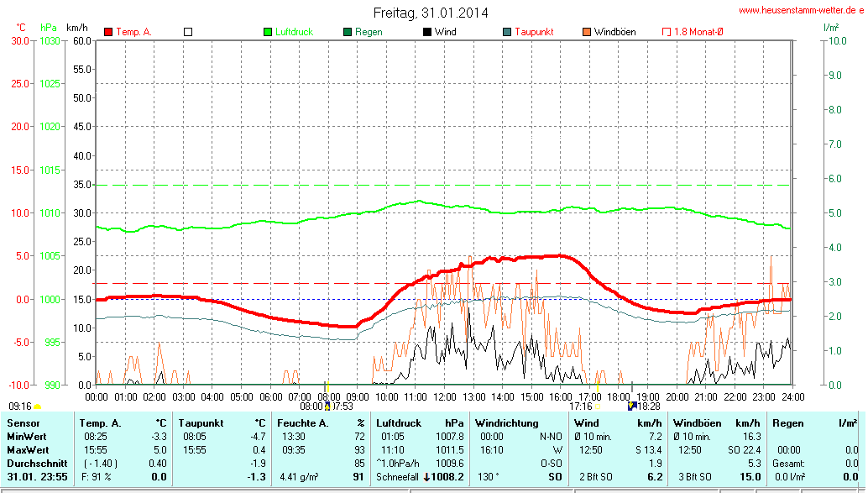
Task: Click the 16:10 wind direction time
Action: click(x=492, y=450)
